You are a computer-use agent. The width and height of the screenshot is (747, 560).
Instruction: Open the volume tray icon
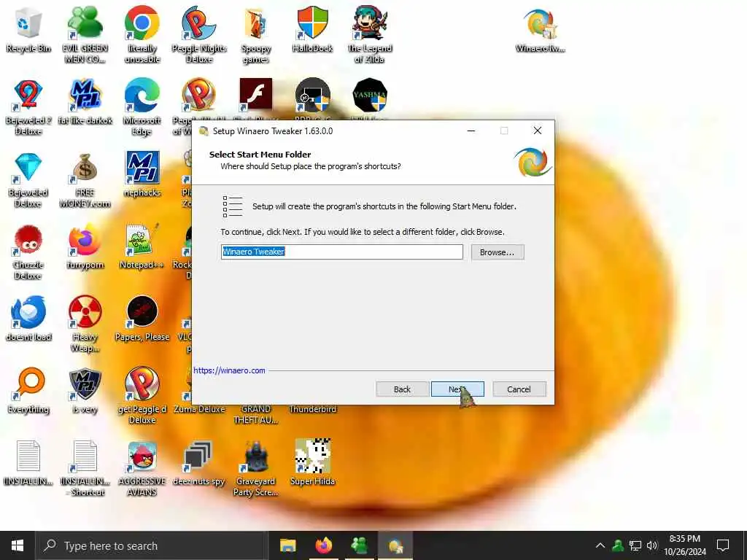(x=651, y=545)
